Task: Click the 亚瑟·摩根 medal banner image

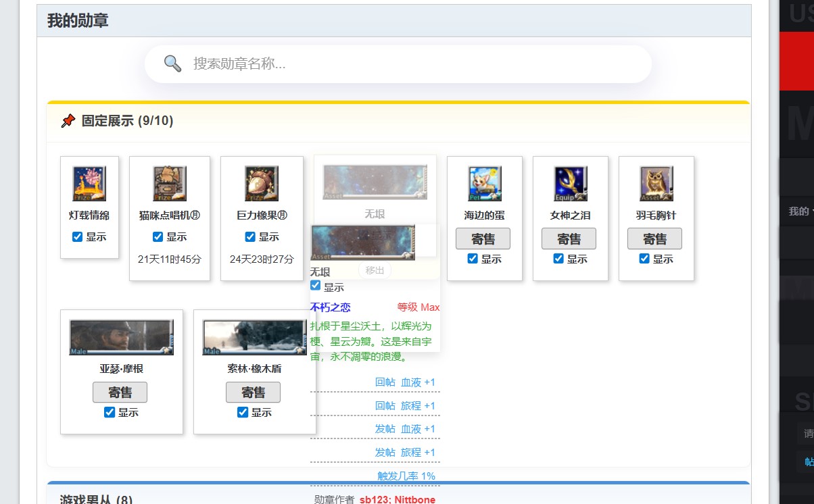Action: (x=122, y=337)
